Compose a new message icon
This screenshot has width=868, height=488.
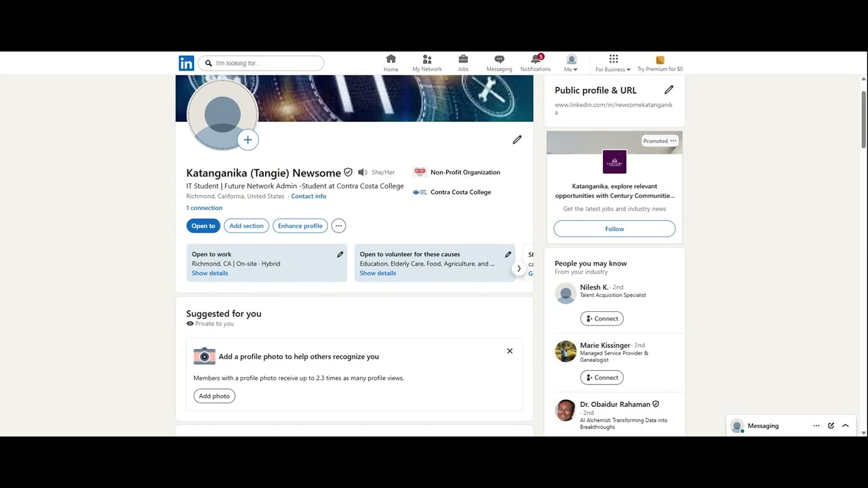(831, 426)
